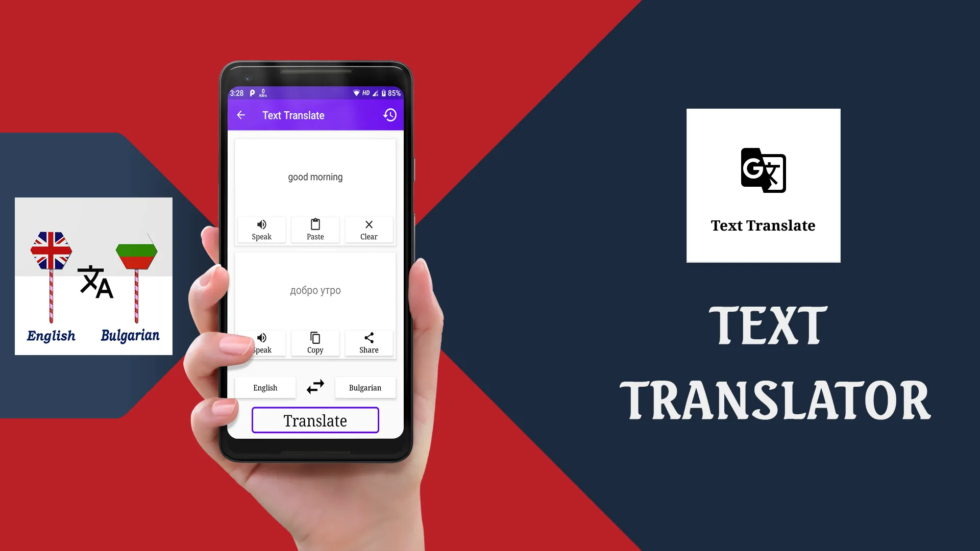Tap the Copy icon for Bulgarian translation
The image size is (980, 551).
pos(315,342)
